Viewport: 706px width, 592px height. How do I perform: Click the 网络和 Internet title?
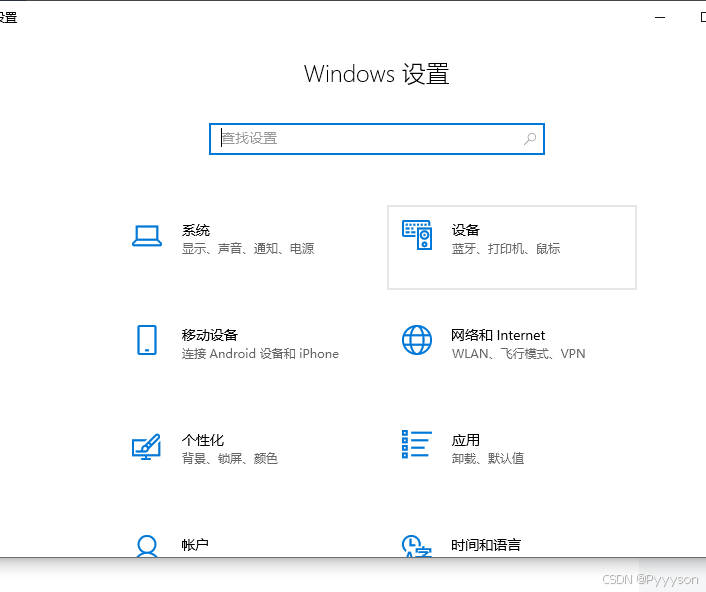click(x=498, y=335)
